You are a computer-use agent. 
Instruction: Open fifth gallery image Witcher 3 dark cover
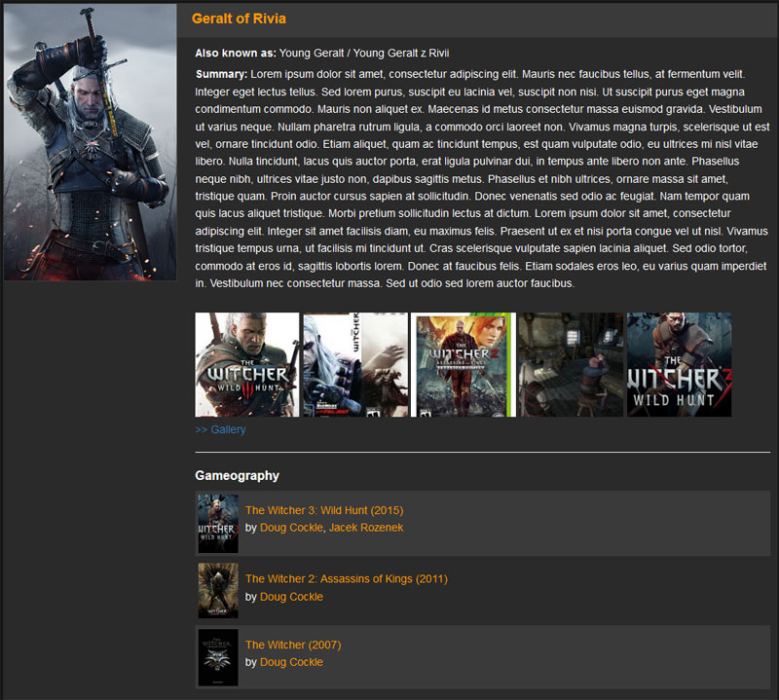[x=679, y=365]
